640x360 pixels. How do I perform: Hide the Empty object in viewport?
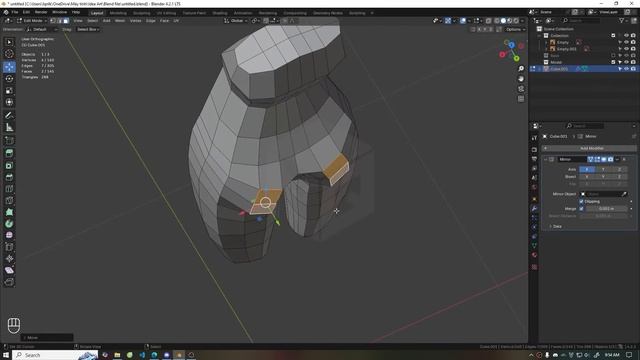click(x=627, y=42)
